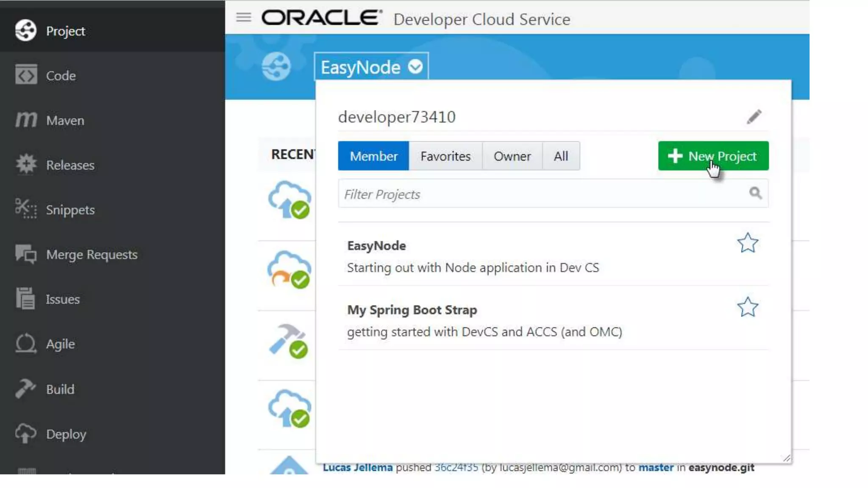Open the My Spring Boot Strap project
Screen dimensions: 868x488
(412, 310)
